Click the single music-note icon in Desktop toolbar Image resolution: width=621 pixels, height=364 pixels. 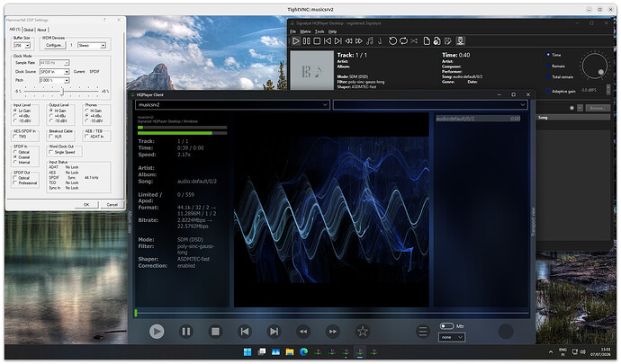(x=380, y=40)
